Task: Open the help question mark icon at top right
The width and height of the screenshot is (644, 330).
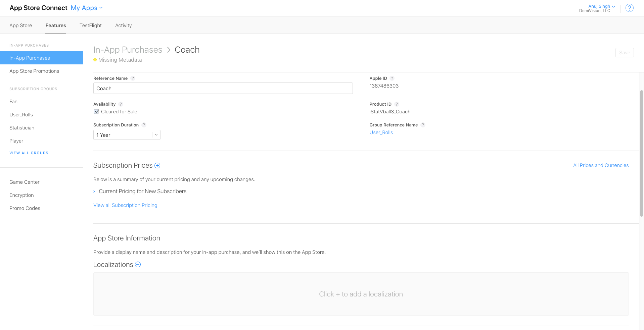Action: [x=630, y=8]
